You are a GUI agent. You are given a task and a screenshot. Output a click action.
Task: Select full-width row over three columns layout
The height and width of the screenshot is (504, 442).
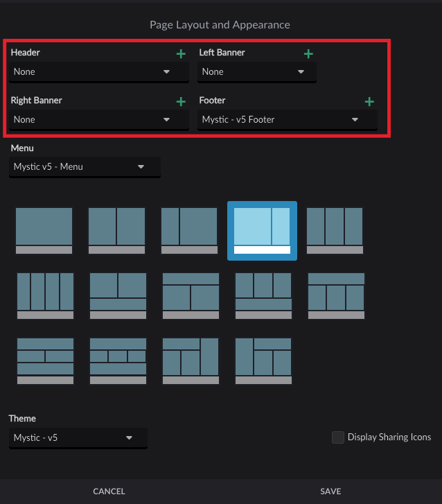tap(336, 296)
